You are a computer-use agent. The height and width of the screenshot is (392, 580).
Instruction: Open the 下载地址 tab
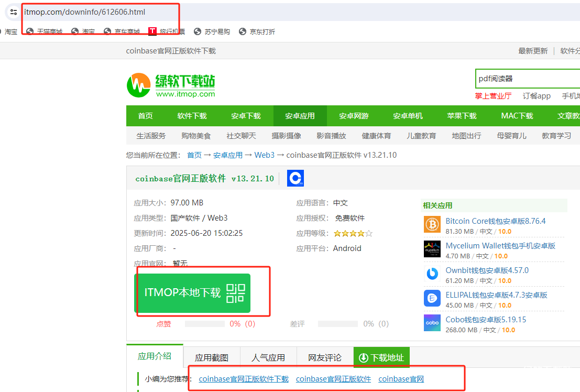click(x=381, y=357)
